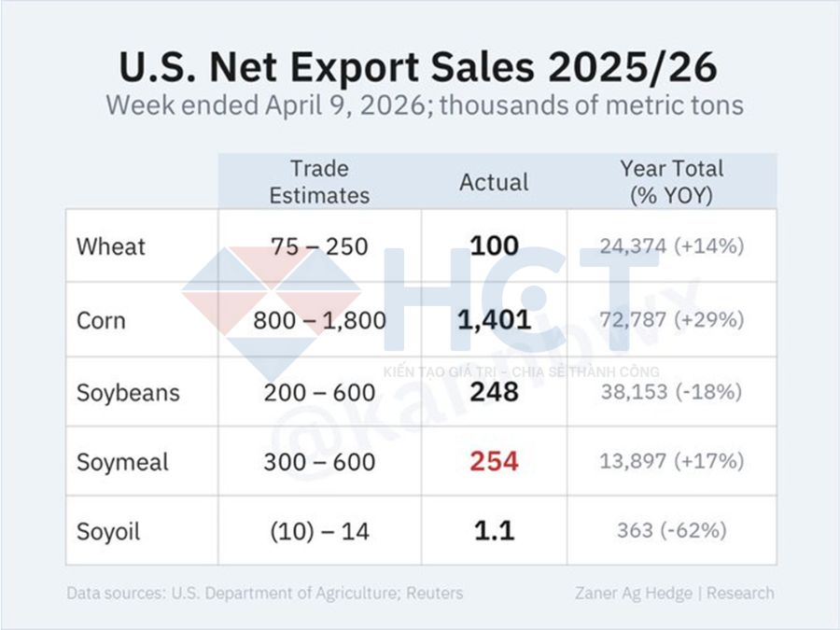Click the Soyoil year total "363 (-62%)"

coord(671,532)
